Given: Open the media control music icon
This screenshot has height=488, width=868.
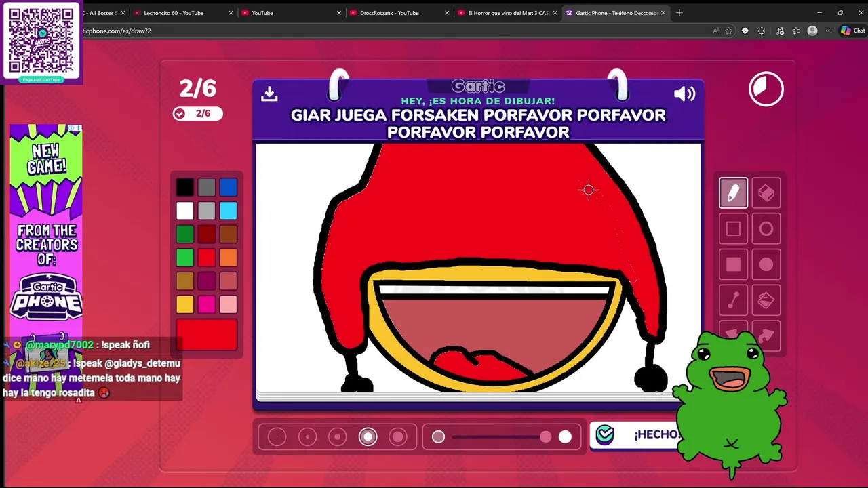Looking at the screenshot, I should point(780,30).
